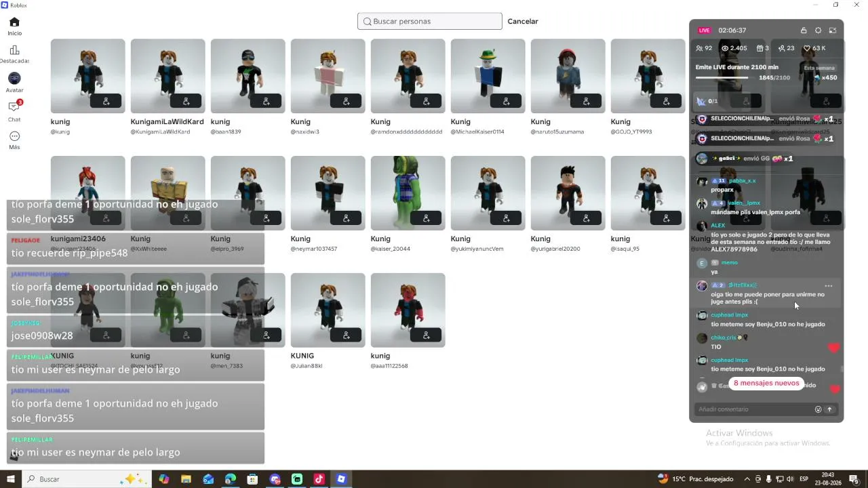Open profile name kunig above @aaa11122568
This screenshot has height=488, width=868.
tap(380, 356)
